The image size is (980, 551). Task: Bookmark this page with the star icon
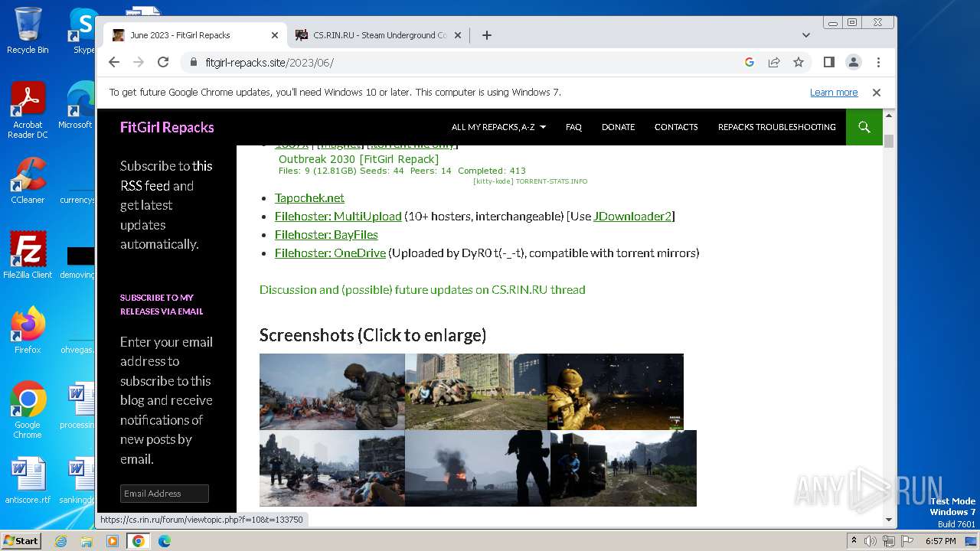tap(799, 62)
